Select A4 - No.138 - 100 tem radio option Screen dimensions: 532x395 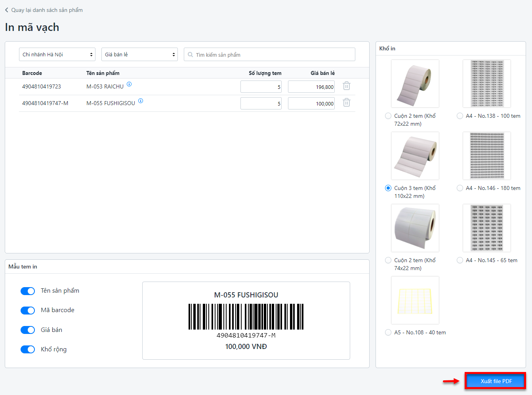tap(460, 116)
